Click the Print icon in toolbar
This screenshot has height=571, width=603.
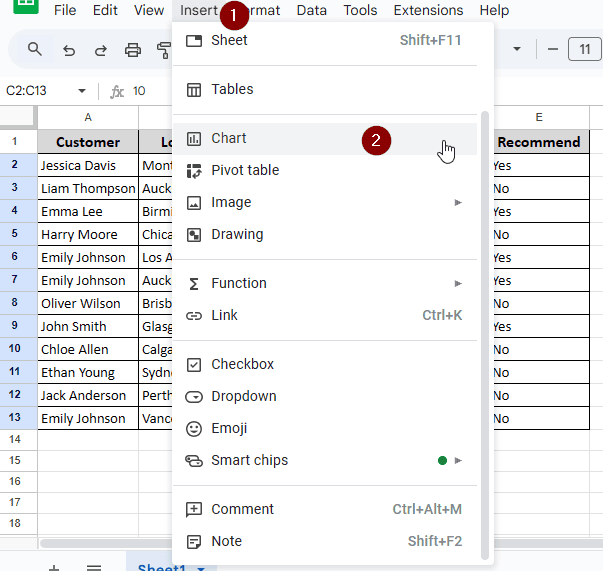click(x=133, y=50)
